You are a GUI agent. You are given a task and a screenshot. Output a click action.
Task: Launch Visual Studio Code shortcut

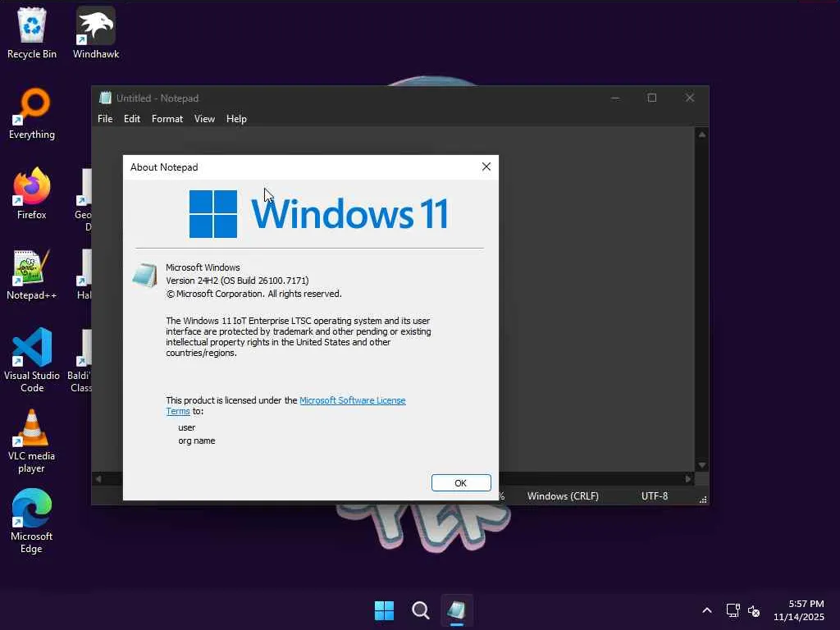32,360
